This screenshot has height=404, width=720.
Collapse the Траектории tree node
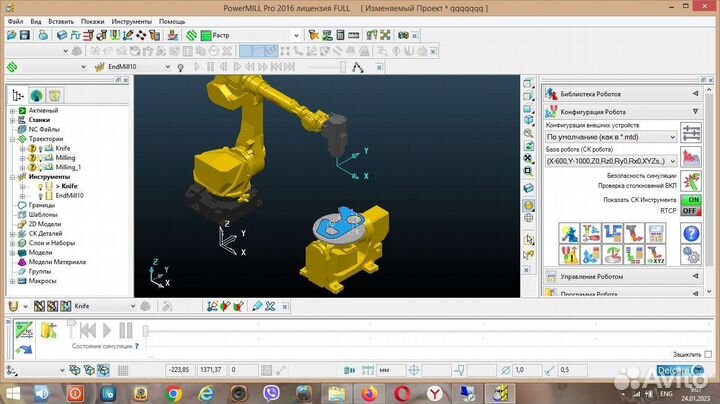[13, 139]
